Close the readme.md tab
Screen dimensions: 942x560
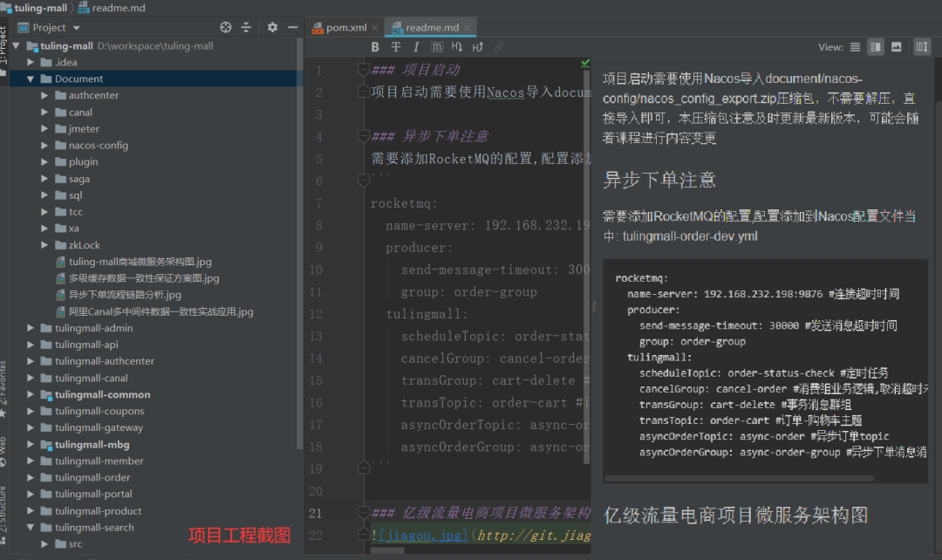(467, 28)
